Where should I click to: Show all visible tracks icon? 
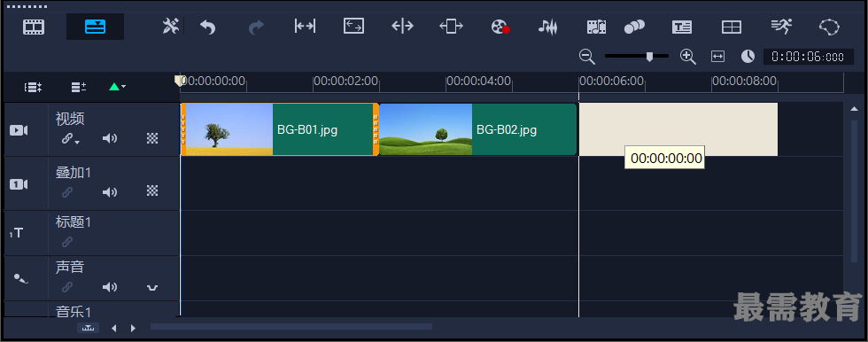(34, 87)
